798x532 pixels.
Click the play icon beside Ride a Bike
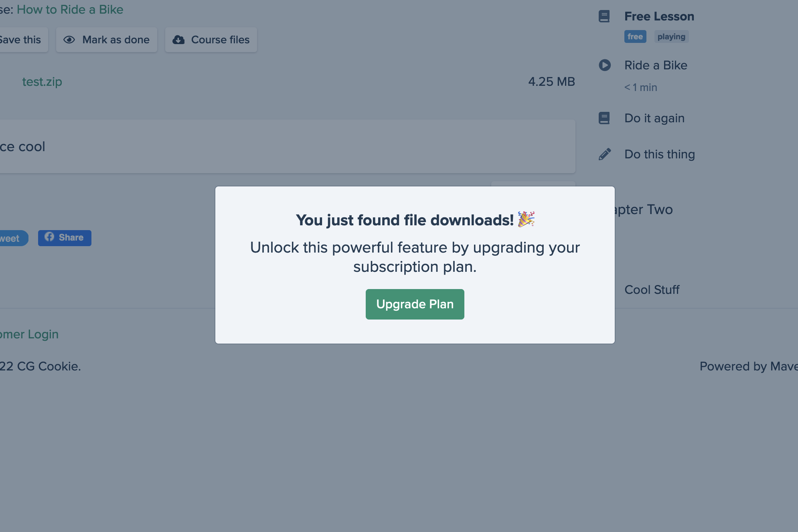click(605, 65)
